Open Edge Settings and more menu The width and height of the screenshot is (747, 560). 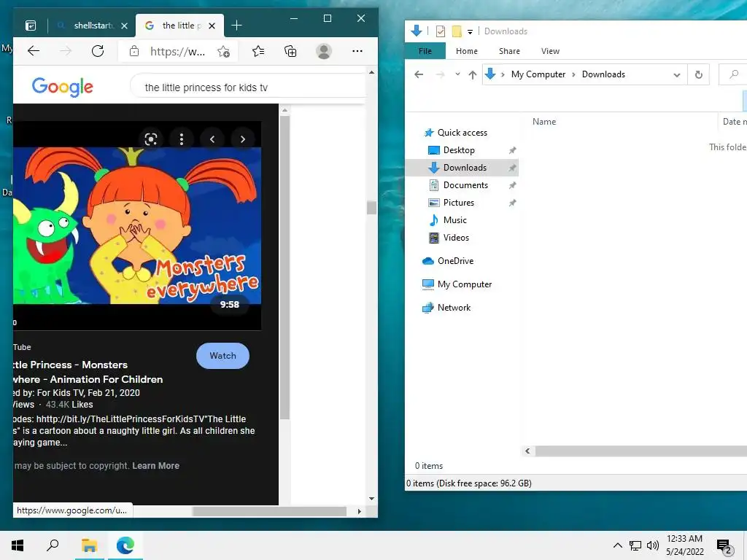357,51
